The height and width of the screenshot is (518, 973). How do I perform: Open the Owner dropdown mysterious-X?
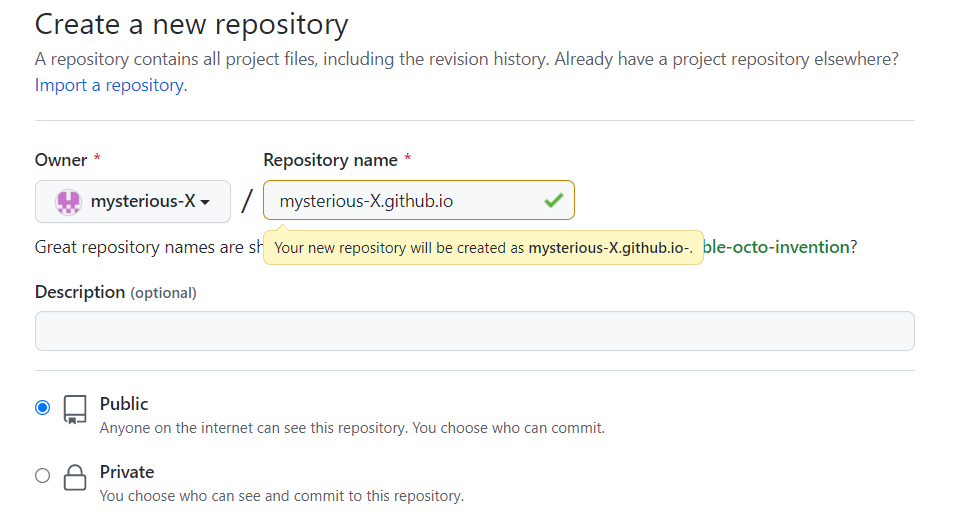click(x=133, y=201)
